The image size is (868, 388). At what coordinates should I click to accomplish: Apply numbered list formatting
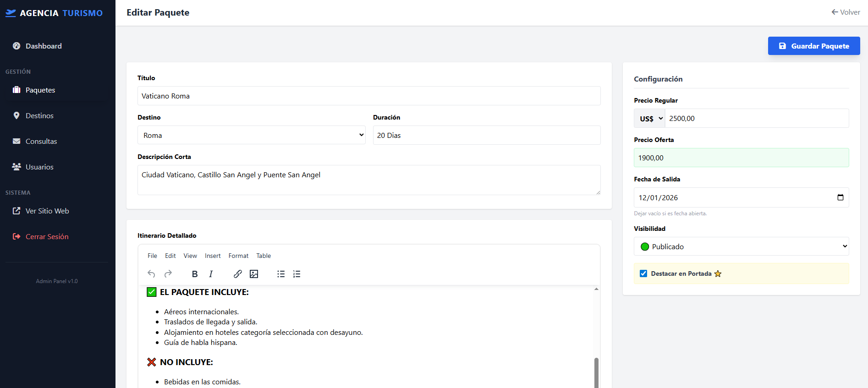297,274
